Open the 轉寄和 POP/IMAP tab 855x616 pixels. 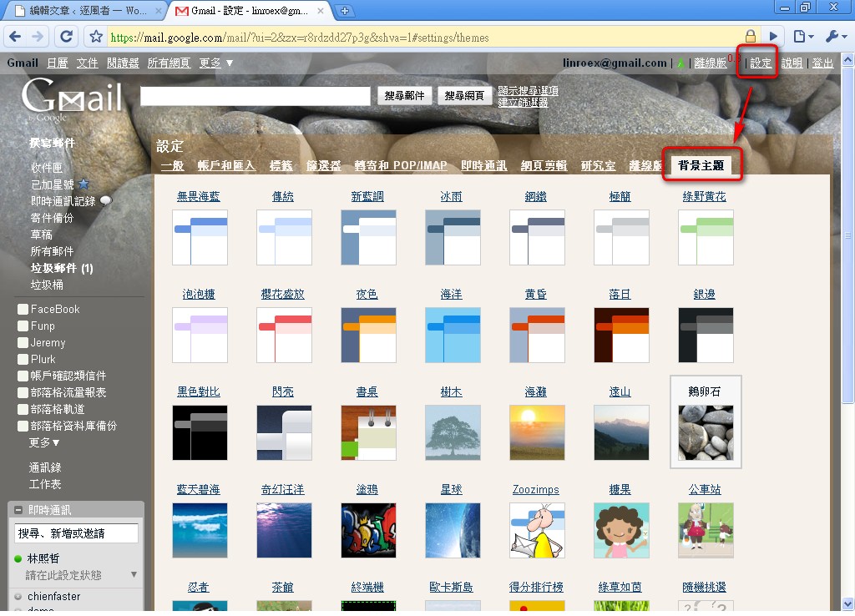401,165
